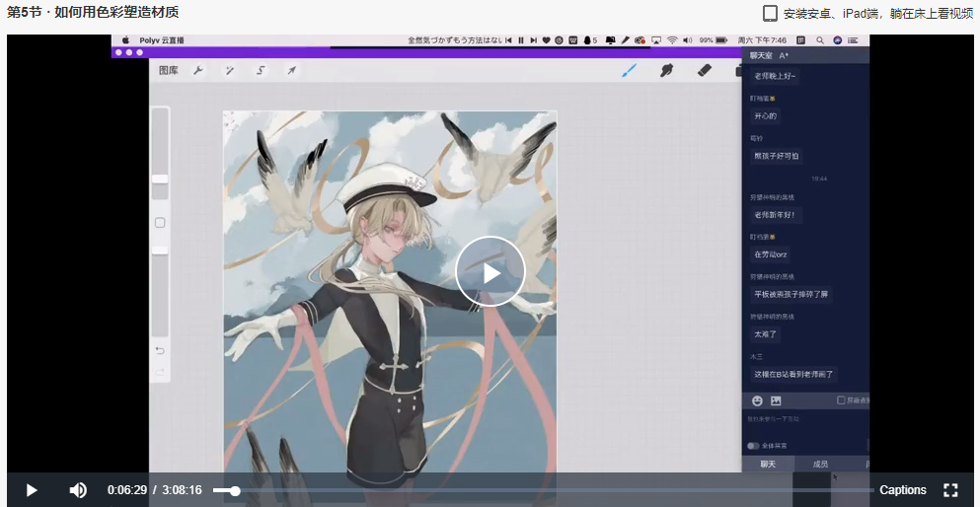980x507 pixels.
Task: Open Procreate Gallery (图库)
Action: [168, 71]
